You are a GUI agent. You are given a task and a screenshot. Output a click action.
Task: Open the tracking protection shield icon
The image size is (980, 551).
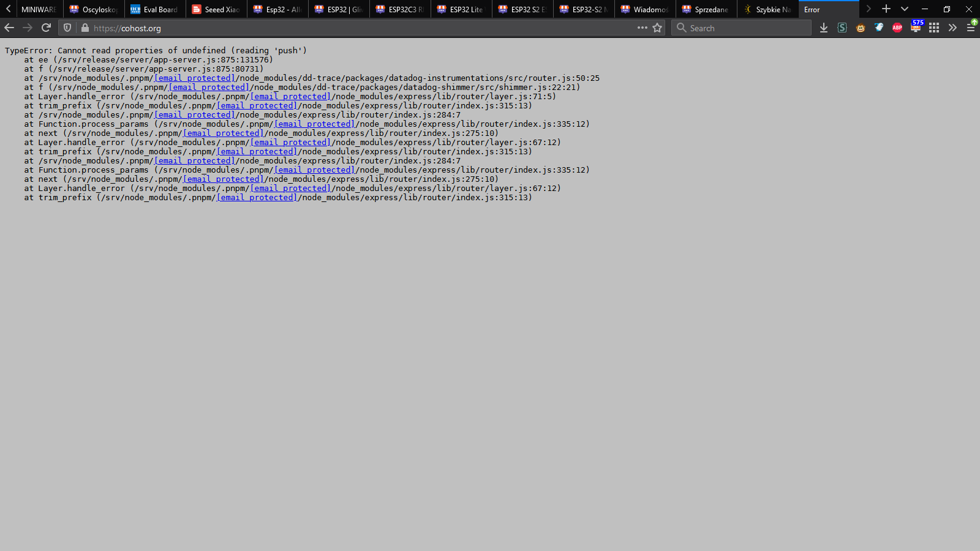[x=67, y=28]
